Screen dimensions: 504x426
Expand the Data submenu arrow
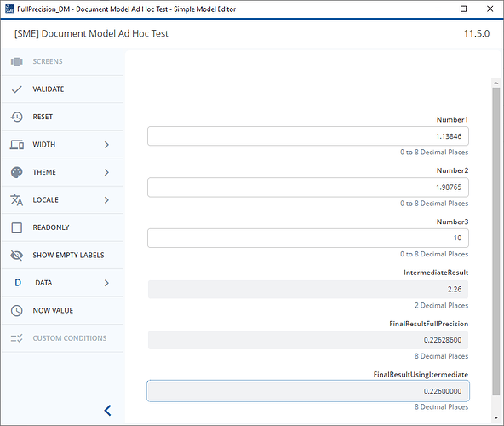106,283
